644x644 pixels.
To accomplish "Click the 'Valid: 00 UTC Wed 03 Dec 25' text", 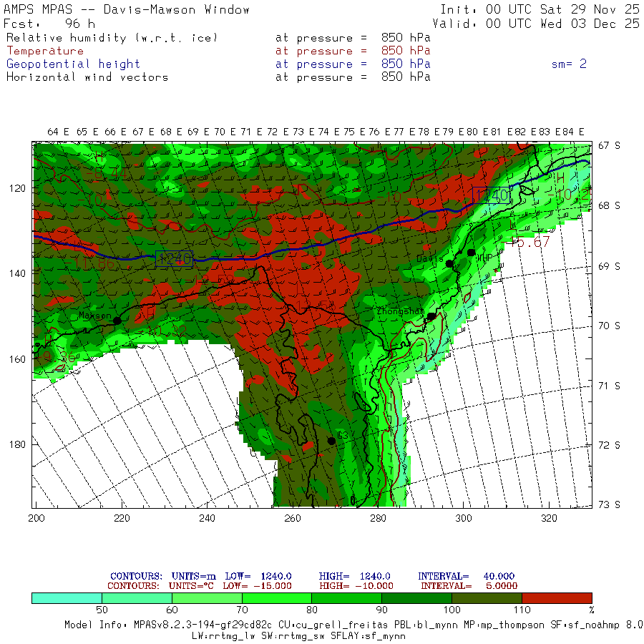I will point(537,24).
